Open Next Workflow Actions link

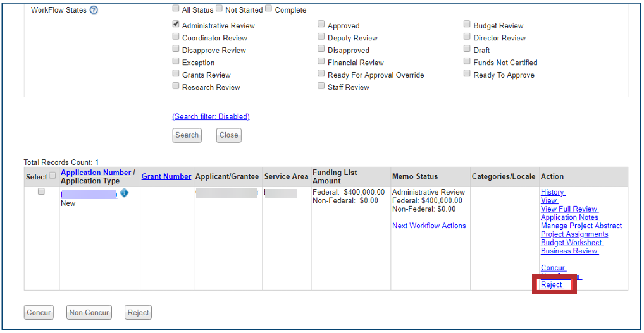pyautogui.click(x=428, y=226)
